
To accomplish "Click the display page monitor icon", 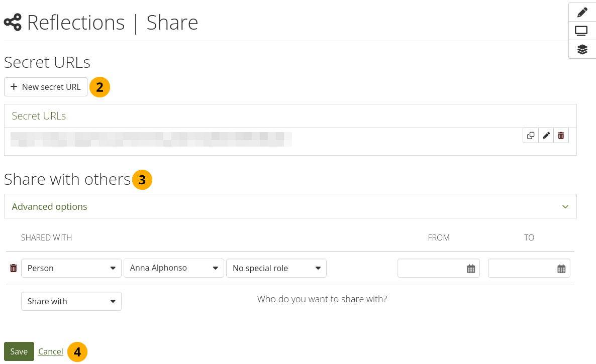I will pos(582,31).
